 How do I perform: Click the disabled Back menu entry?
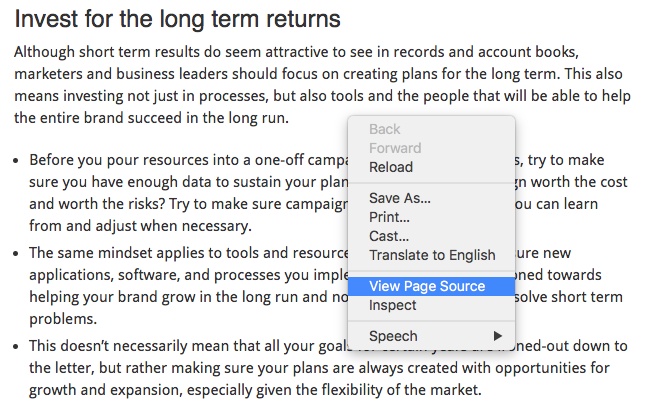384,129
